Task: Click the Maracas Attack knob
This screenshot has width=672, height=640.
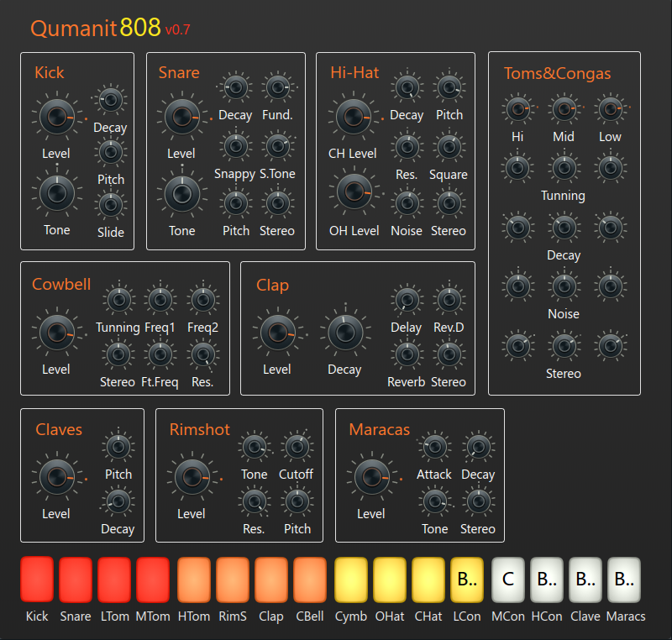Action: pos(434,447)
